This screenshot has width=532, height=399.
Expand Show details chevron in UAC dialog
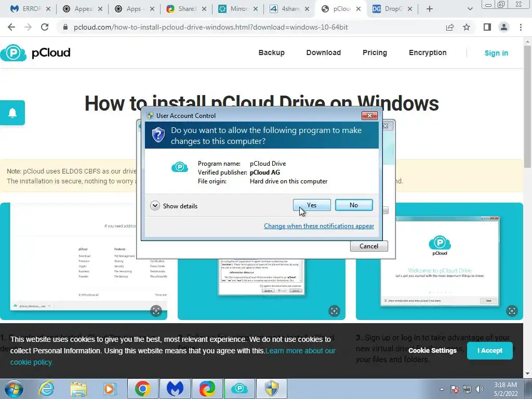[x=155, y=206]
